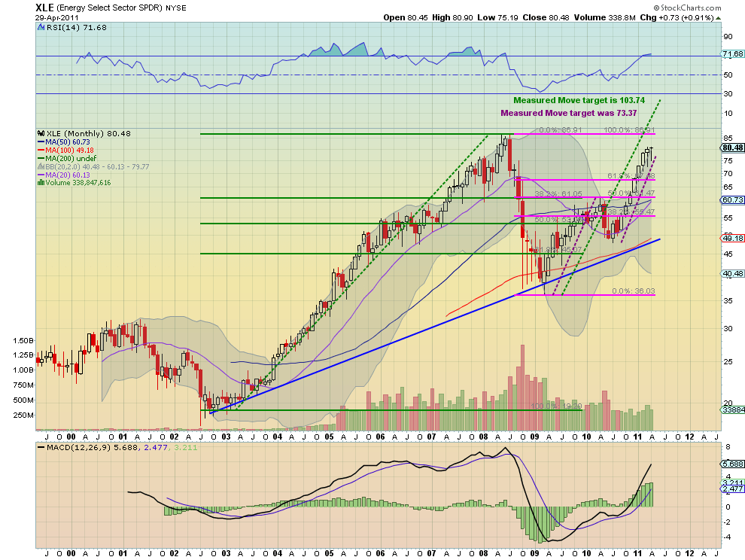This screenshot has height=560, width=745.
Task: Click the 'High 80.90' header value
Action: click(452, 17)
